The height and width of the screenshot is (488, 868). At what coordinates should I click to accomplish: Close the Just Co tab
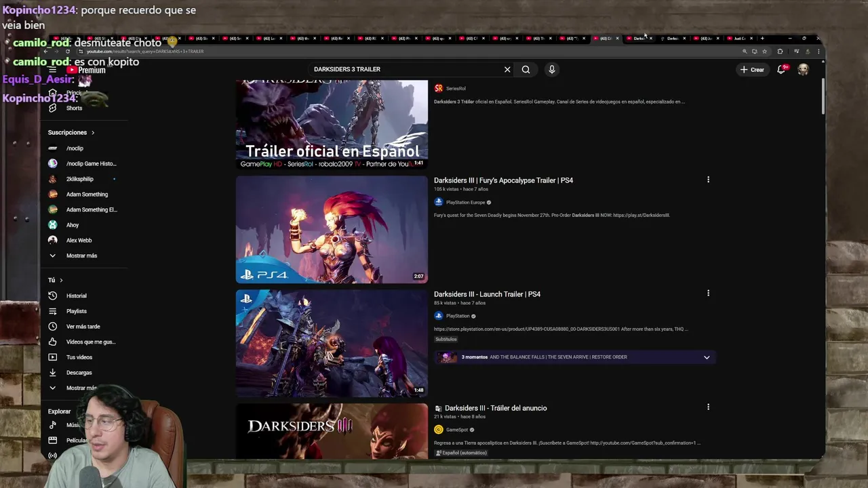(751, 39)
